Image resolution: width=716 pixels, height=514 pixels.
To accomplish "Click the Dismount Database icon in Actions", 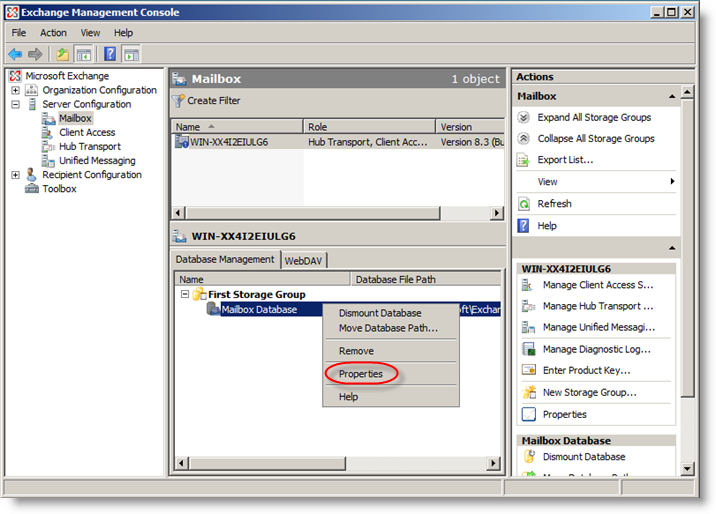I will (x=529, y=456).
